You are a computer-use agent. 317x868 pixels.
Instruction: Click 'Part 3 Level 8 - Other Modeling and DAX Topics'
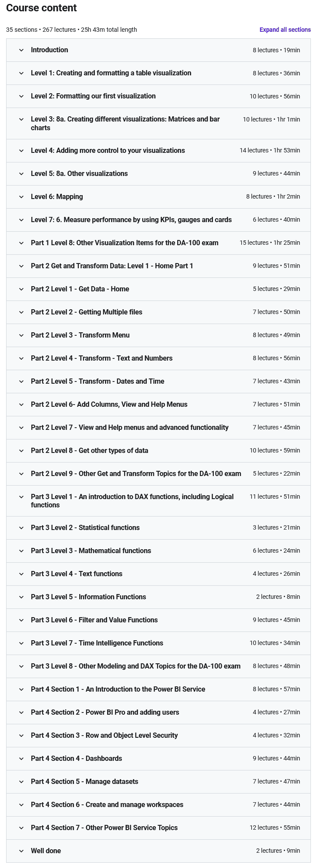[136, 666]
